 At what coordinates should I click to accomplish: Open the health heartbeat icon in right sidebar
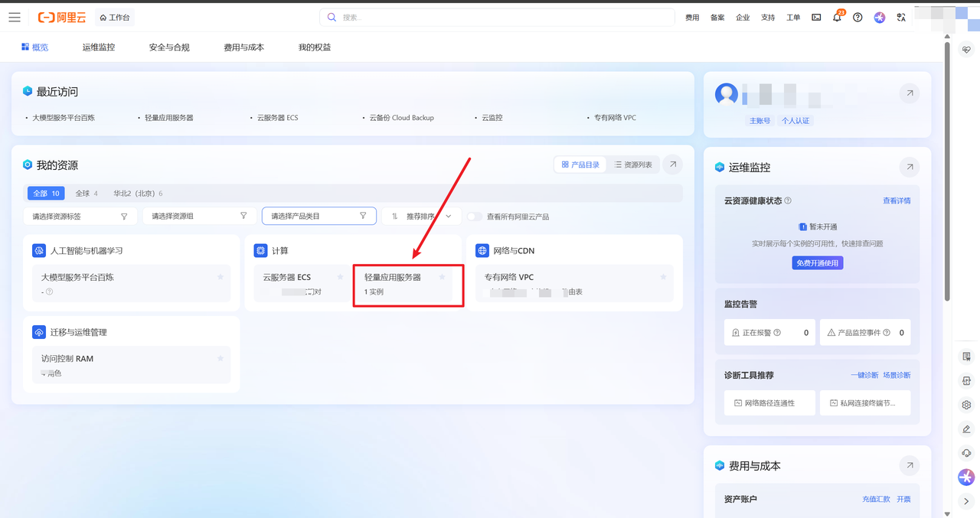click(x=967, y=50)
